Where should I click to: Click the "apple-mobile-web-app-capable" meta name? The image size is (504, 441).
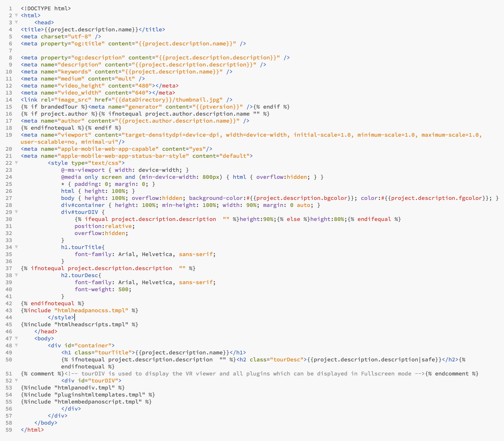[x=108, y=149]
